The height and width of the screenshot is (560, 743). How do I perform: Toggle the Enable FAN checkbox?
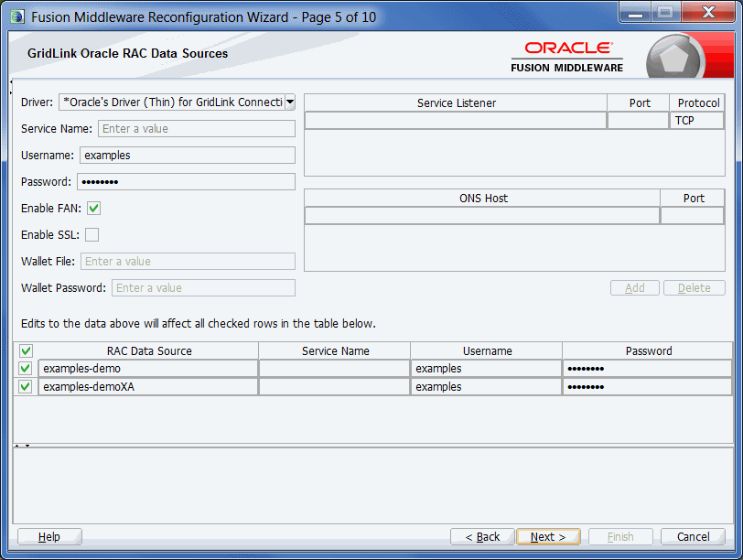[94, 208]
